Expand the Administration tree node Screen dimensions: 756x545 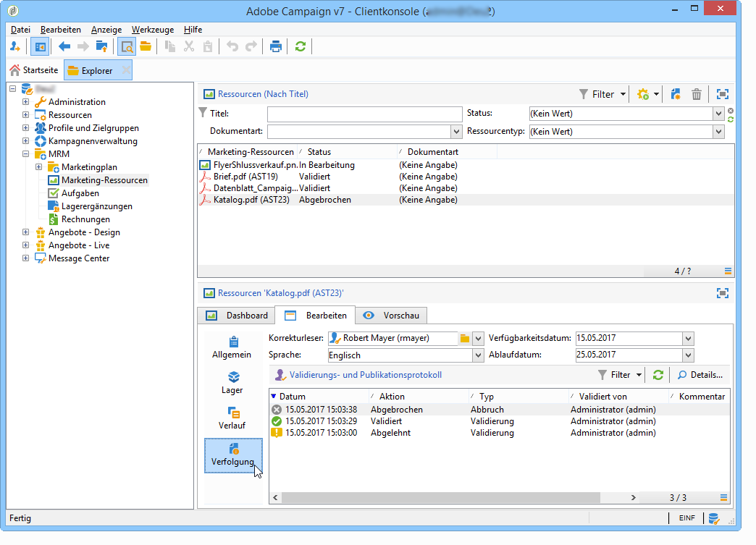(26, 102)
